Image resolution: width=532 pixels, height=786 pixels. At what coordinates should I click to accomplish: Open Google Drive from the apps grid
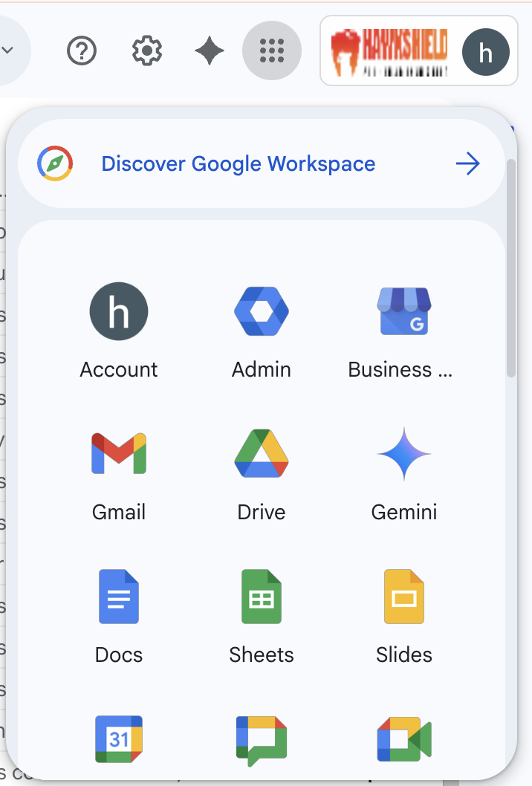(x=262, y=453)
